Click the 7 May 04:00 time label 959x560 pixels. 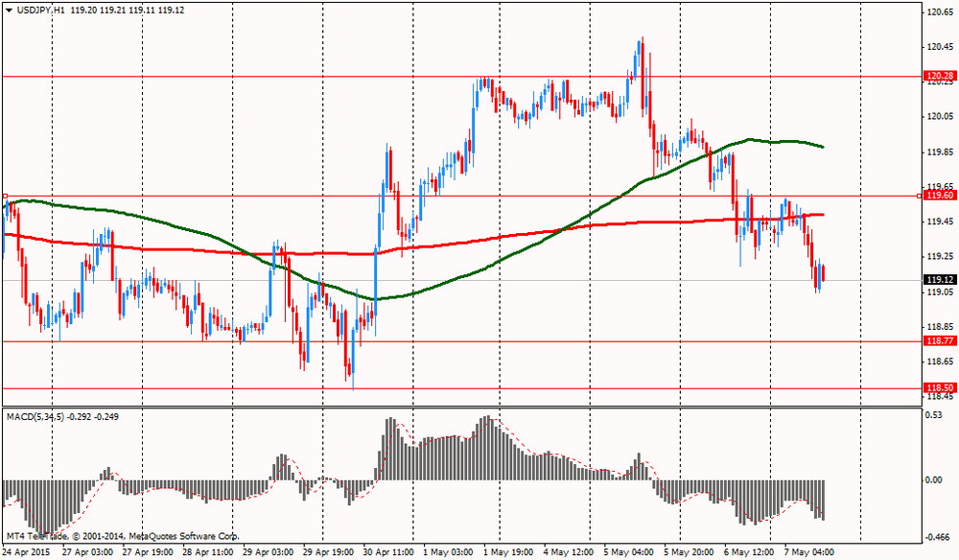[807, 552]
